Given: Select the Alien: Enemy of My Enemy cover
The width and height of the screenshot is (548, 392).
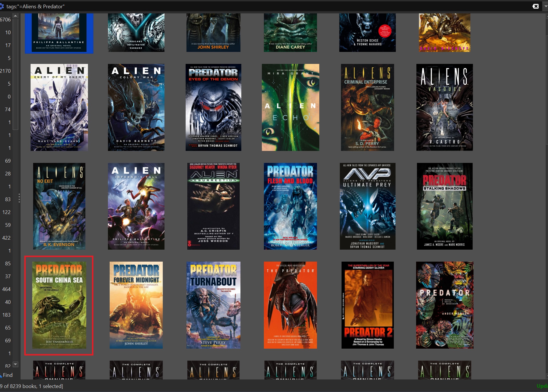Looking at the screenshot, I should coord(59,107).
